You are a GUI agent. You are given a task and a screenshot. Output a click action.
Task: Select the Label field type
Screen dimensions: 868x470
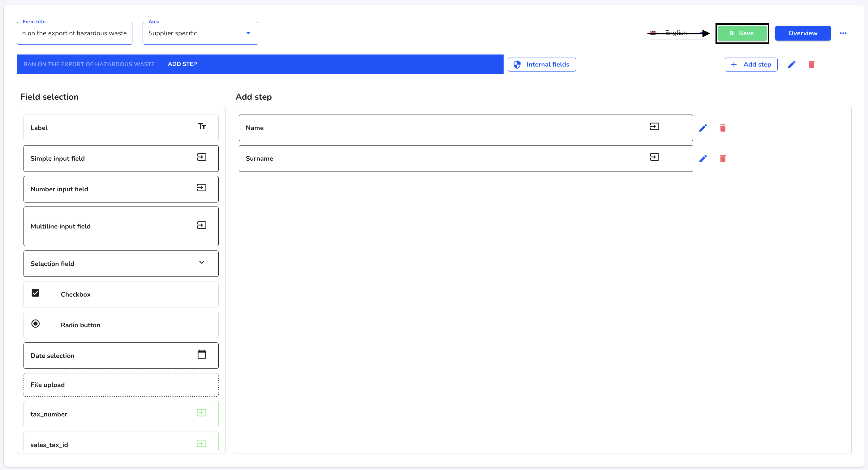[x=121, y=128]
